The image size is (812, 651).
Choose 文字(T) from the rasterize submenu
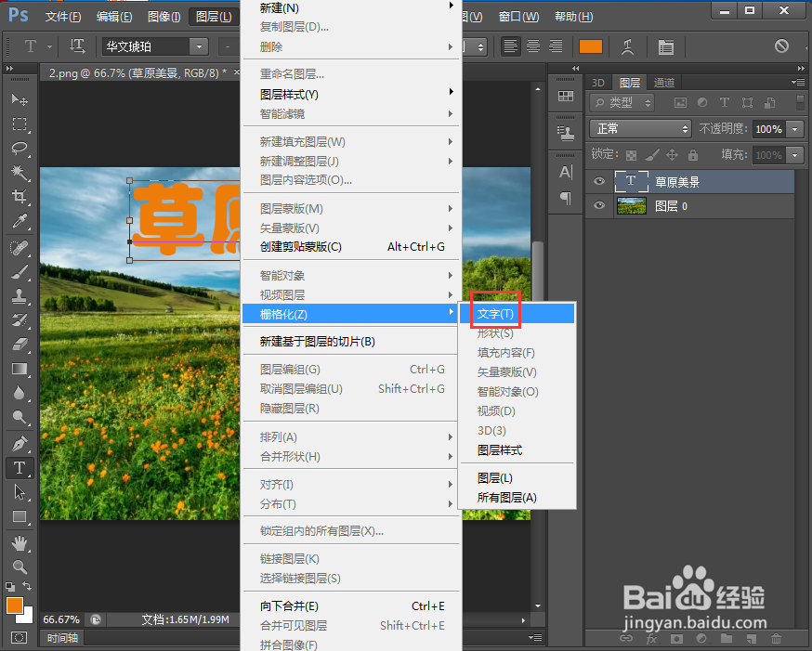pos(493,313)
